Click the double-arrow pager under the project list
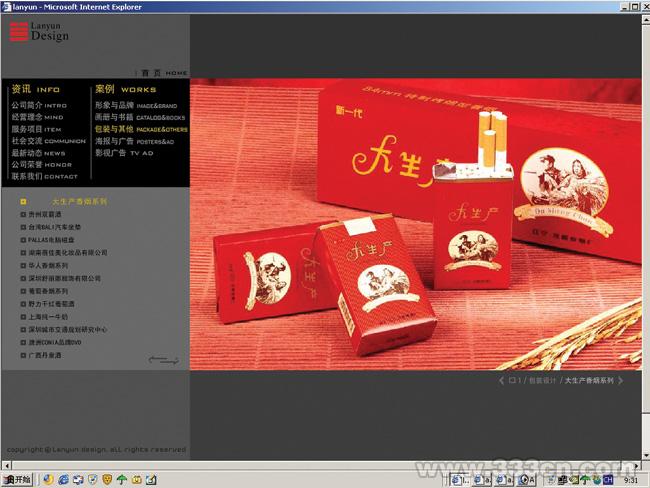Screen dimensions: 650x488 pyautogui.click(x=163, y=359)
